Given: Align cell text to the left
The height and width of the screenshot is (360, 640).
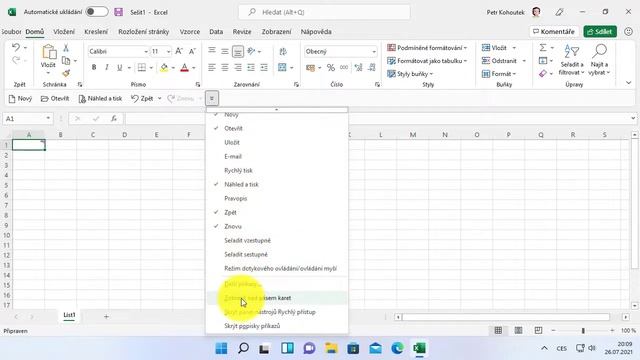Looking at the screenshot, I should click(211, 68).
